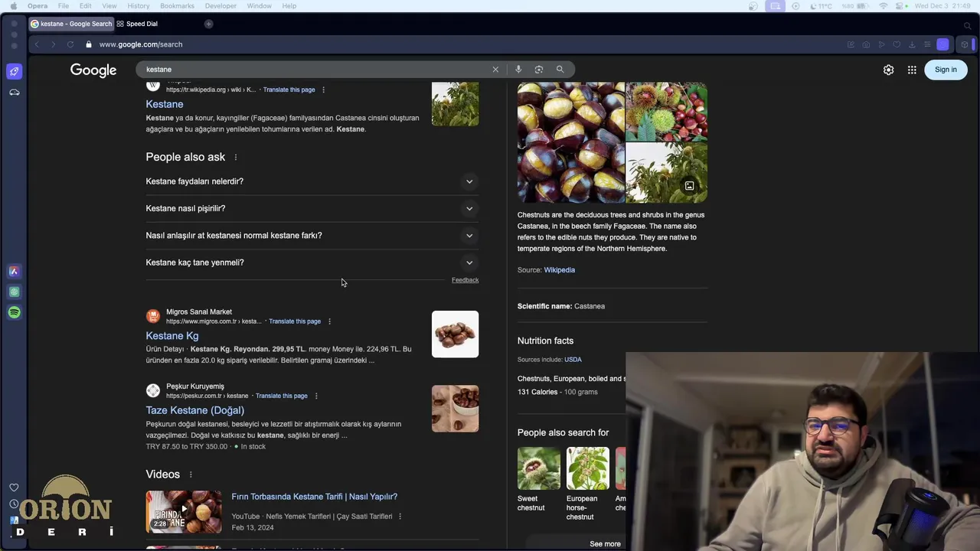The width and height of the screenshot is (980, 551).
Task: Open history clock icon in sidebar
Action: [14, 504]
